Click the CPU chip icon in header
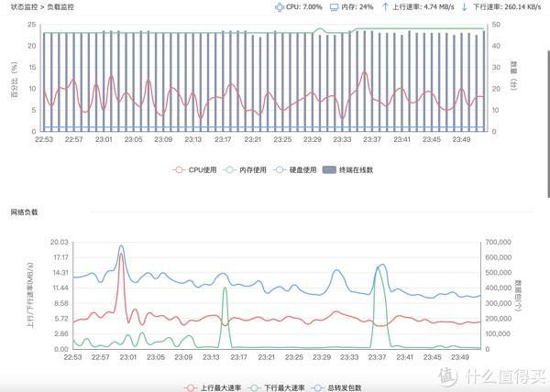Viewport: 550px width, 392px height. (280, 6)
